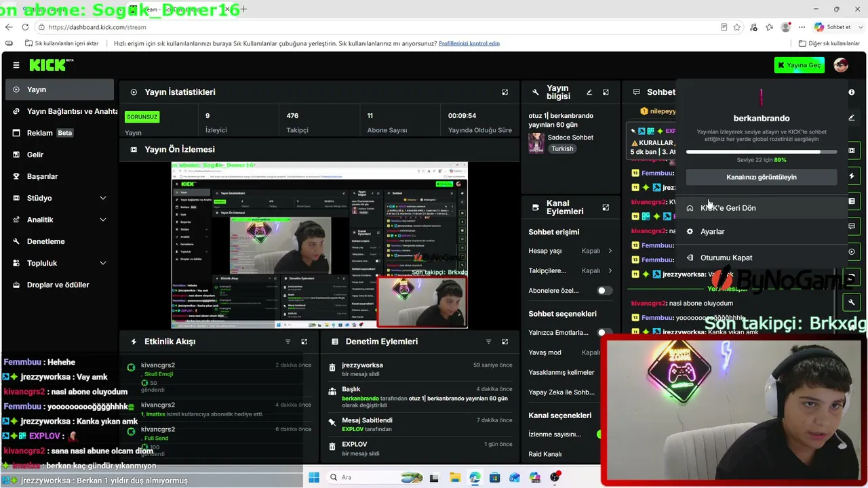Open browser settings ellipsis menu
Screen dimensions: 868x488
click(802, 27)
